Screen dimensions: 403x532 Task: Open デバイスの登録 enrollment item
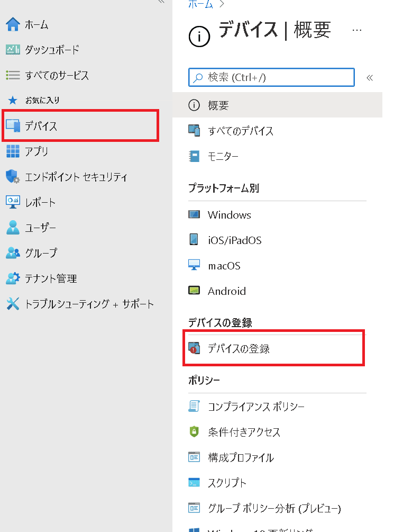(239, 349)
